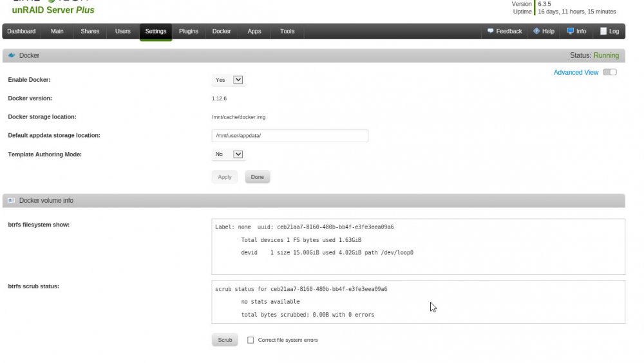This screenshot has height=363, width=644.
Task: Click the 'no stats available' line
Action: tap(270, 302)
